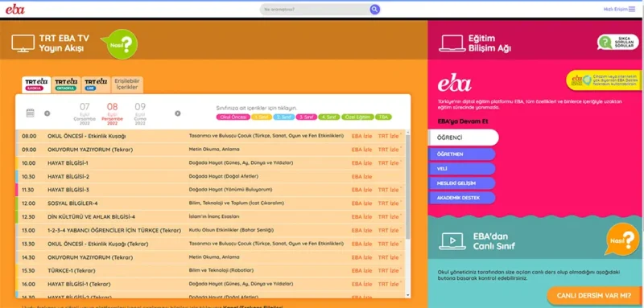Click 'Doğada Hayat (Doğal Afetler)' 10.30 description

224,176
